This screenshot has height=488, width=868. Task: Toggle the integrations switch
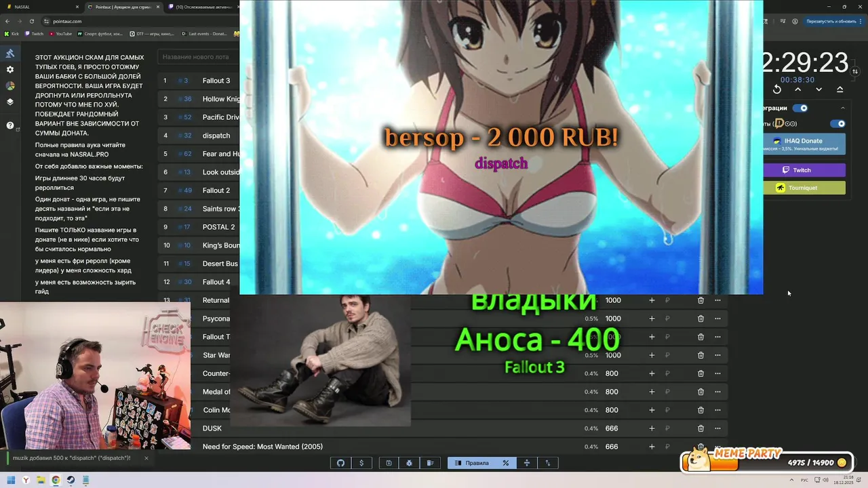(x=801, y=108)
